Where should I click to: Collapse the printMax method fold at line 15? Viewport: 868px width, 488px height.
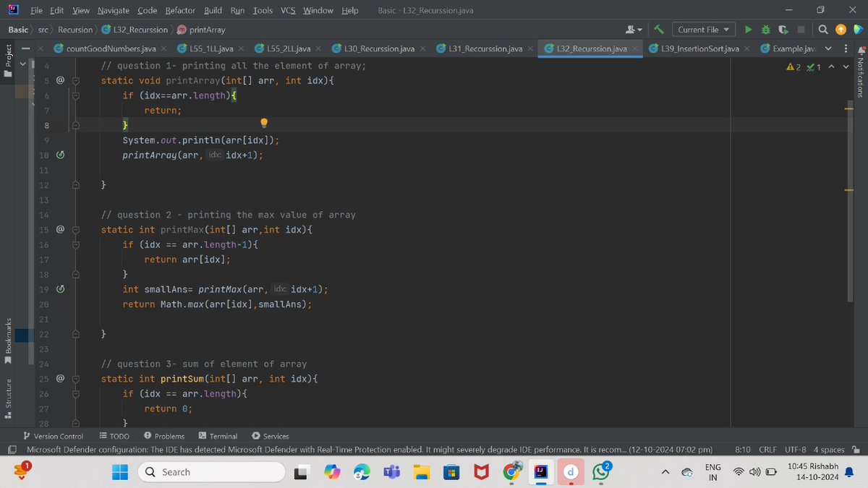tap(76, 230)
